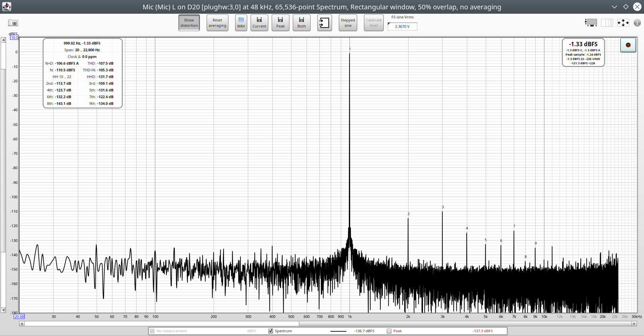This screenshot has width=644, height=336.
Task: Click the Calibrate level button
Action: coord(374,23)
